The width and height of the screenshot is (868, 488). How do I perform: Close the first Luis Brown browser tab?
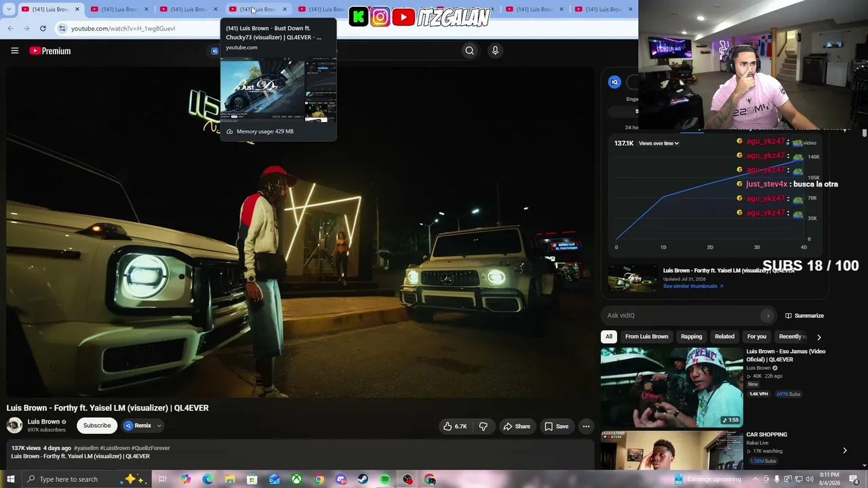pos(77,9)
